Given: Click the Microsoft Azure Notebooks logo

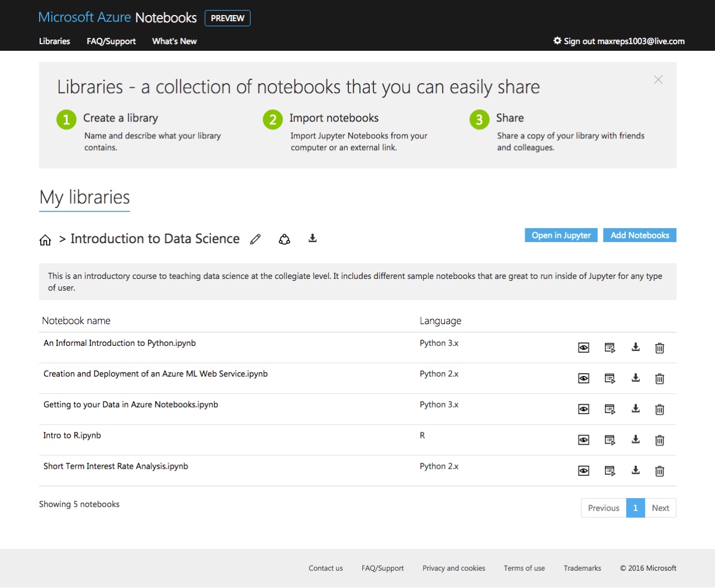Looking at the screenshot, I should click(x=117, y=18).
